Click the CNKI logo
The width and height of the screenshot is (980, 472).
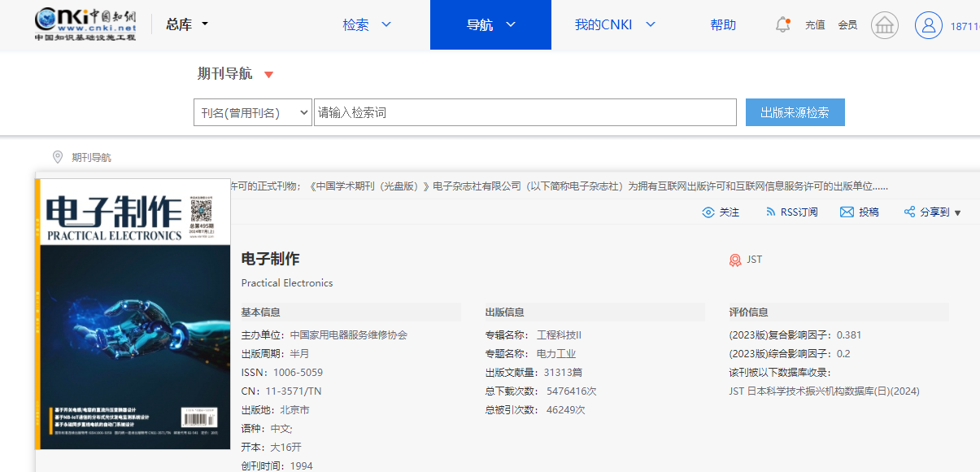click(x=85, y=24)
